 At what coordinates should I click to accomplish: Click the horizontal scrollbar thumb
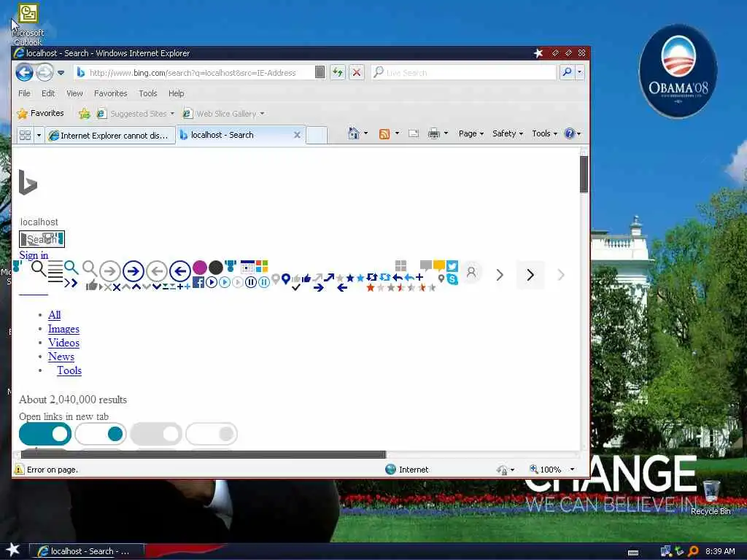203,455
